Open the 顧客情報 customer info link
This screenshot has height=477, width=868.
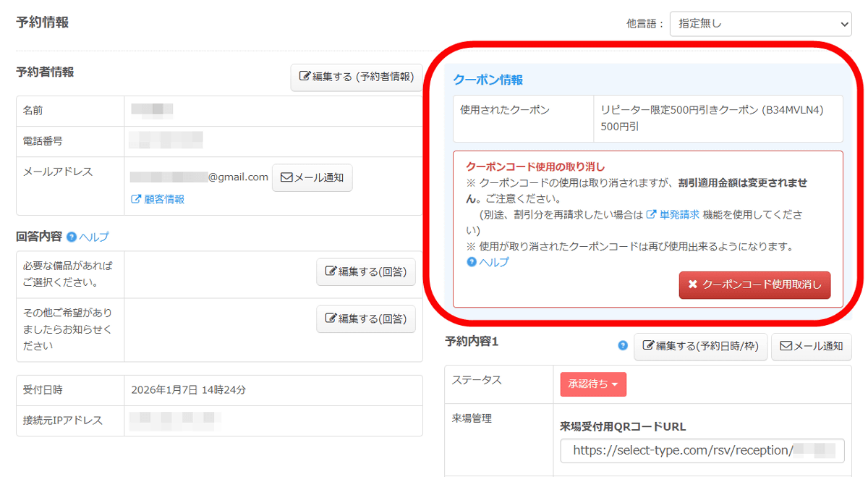coord(164,199)
